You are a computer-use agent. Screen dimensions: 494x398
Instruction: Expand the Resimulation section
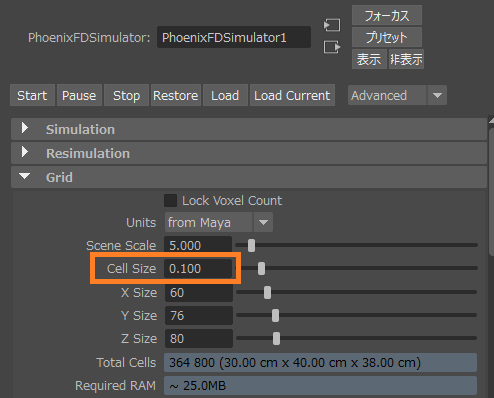point(249,153)
